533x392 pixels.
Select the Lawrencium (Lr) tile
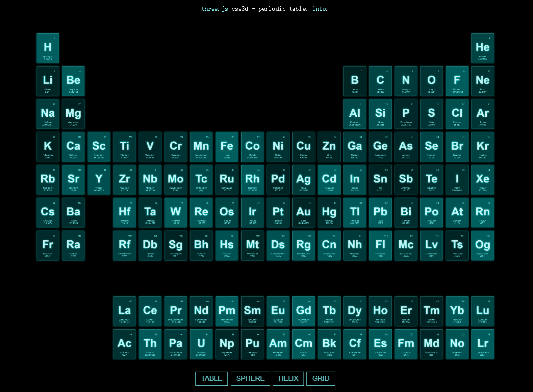pos(483,344)
